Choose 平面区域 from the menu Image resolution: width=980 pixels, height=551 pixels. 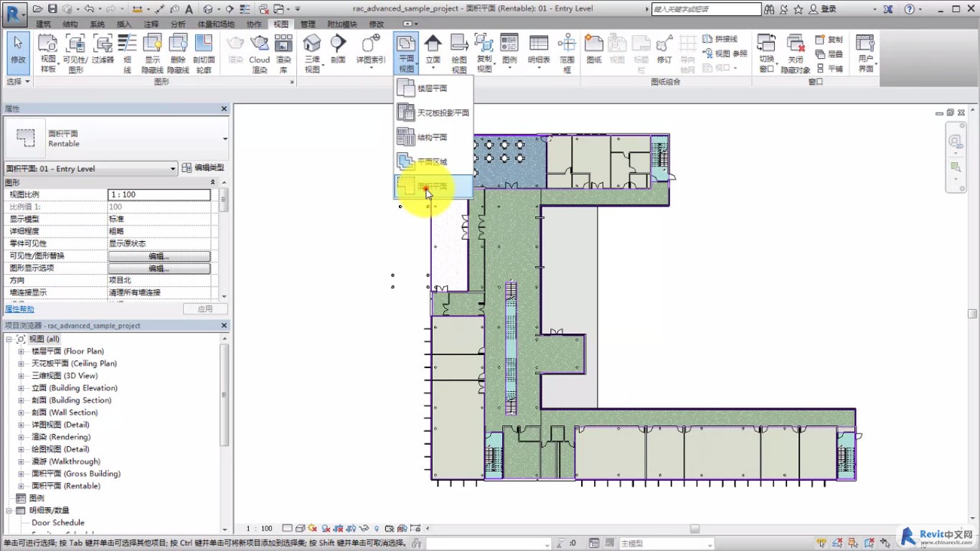click(x=433, y=162)
